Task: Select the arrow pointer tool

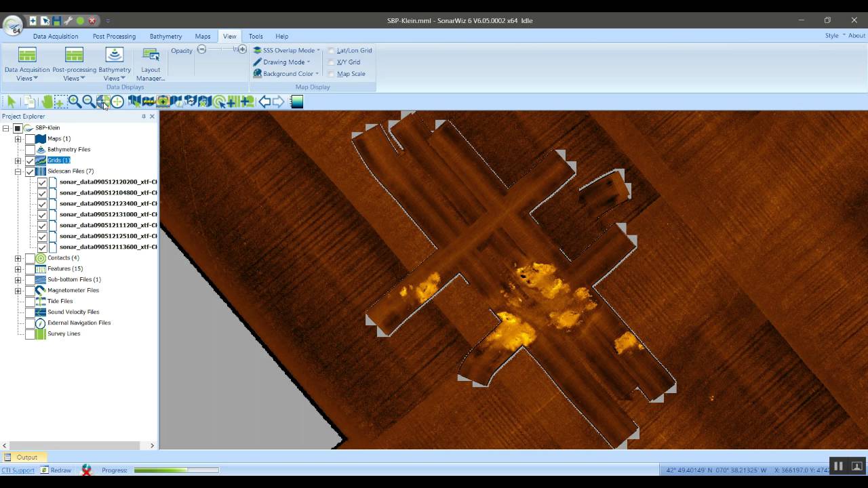Action: [x=12, y=102]
